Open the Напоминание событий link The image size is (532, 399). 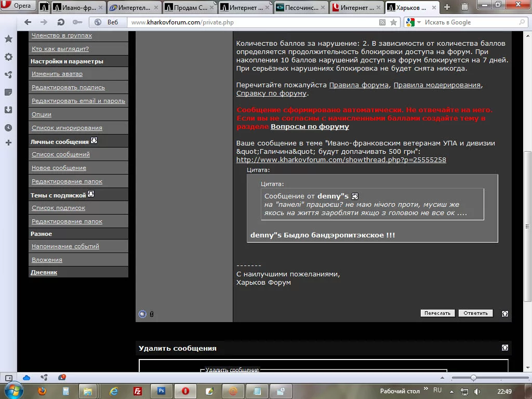coord(65,246)
